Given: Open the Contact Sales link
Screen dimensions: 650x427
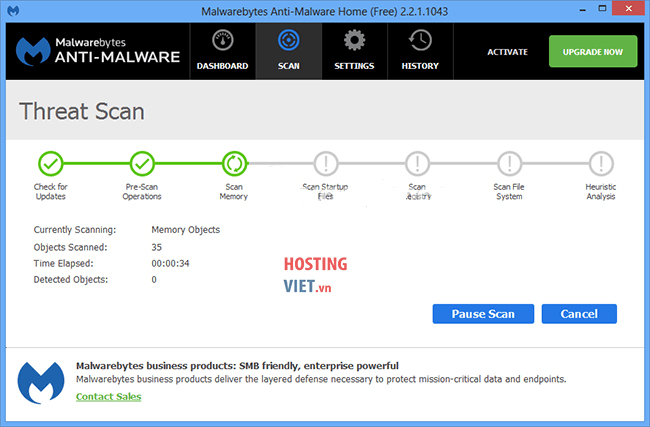Looking at the screenshot, I should [x=108, y=397].
